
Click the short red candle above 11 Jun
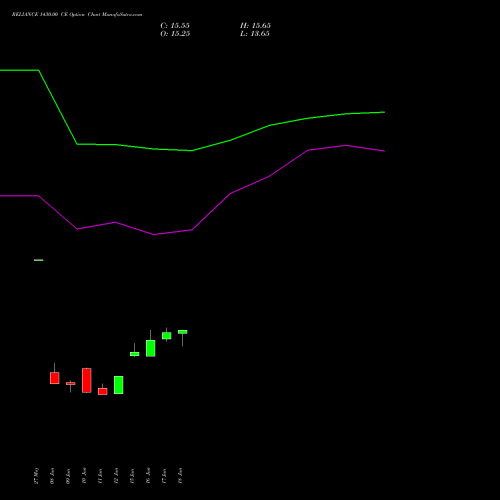(x=103, y=391)
